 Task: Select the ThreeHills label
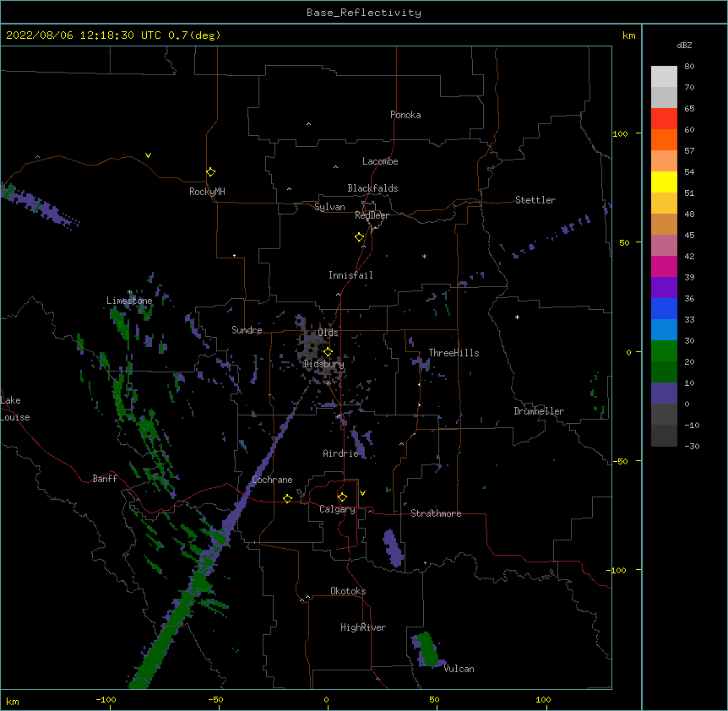pos(454,353)
